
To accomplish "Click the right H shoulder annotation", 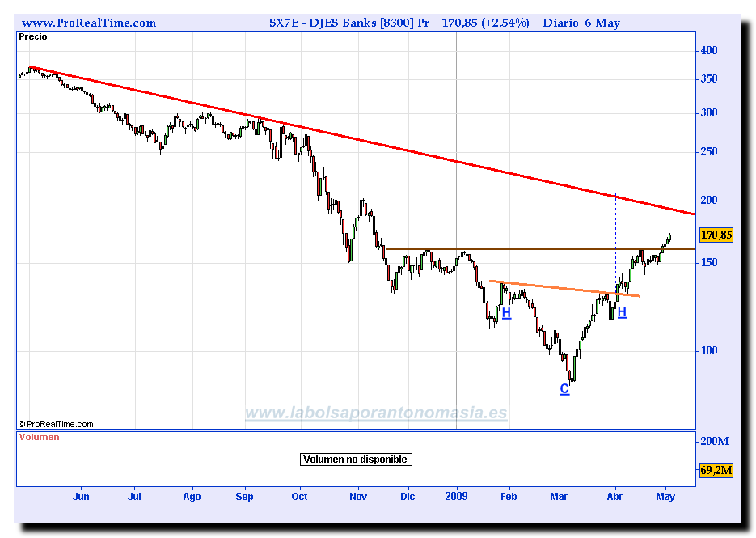I will point(622,312).
